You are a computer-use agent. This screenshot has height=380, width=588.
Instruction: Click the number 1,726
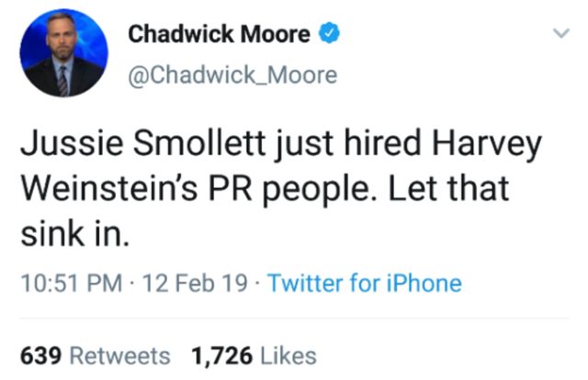coord(221,354)
